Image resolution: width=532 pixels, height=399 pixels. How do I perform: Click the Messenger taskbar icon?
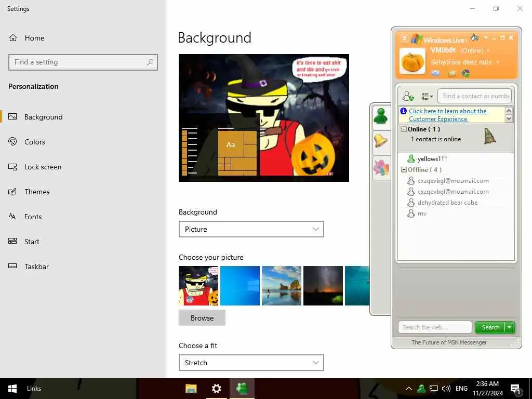[x=242, y=389]
